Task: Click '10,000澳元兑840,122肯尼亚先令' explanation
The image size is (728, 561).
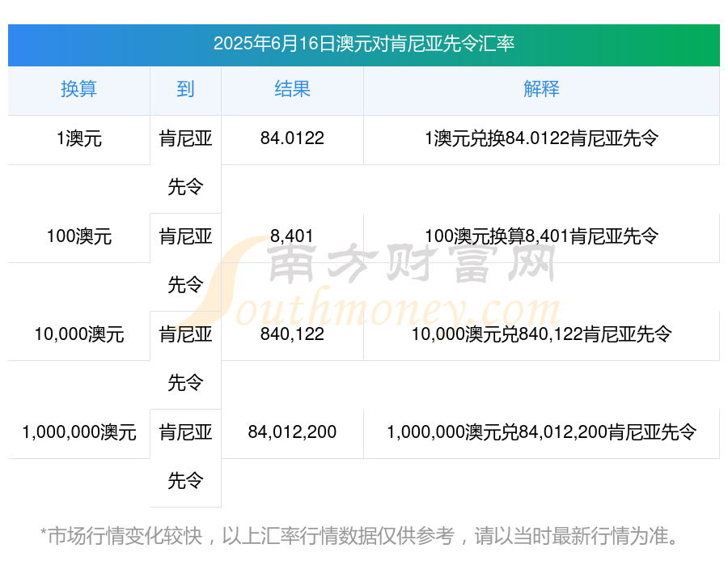Action: pyautogui.click(x=541, y=334)
